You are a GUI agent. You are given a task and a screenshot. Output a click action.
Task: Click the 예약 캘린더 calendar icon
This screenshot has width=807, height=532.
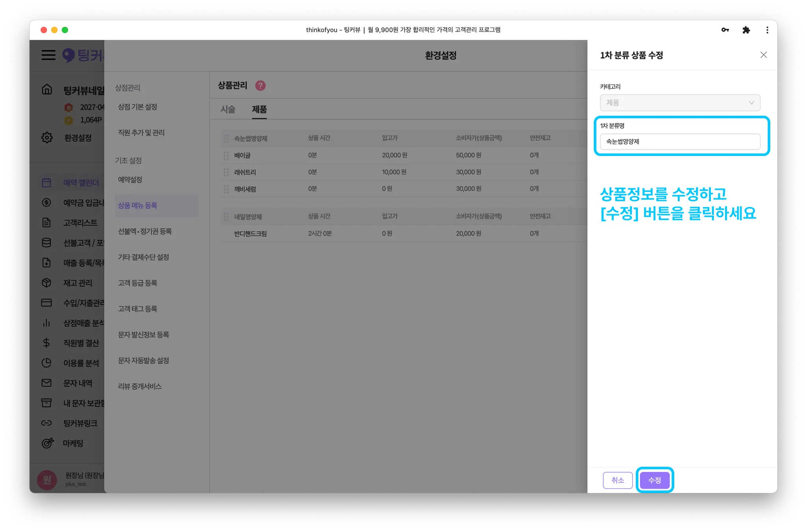point(46,182)
